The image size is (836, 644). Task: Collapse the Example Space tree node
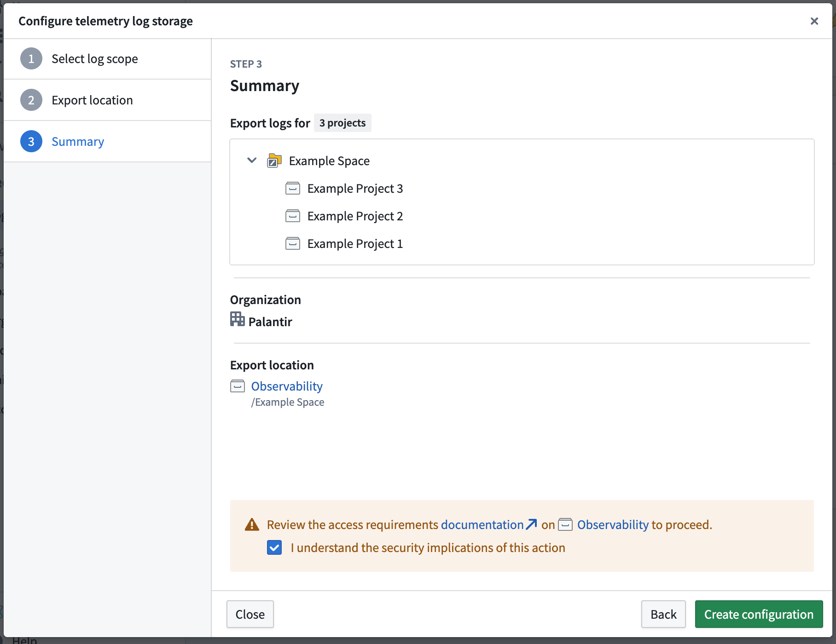tap(252, 161)
